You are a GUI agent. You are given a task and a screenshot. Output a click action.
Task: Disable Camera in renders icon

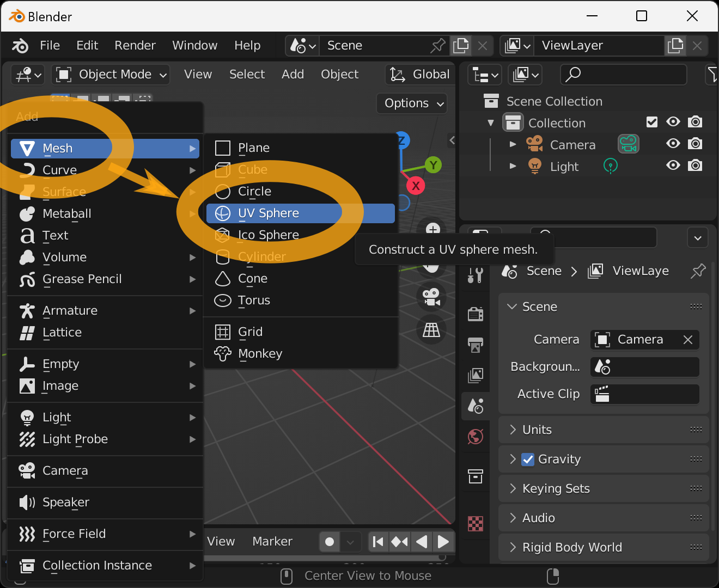tap(695, 144)
